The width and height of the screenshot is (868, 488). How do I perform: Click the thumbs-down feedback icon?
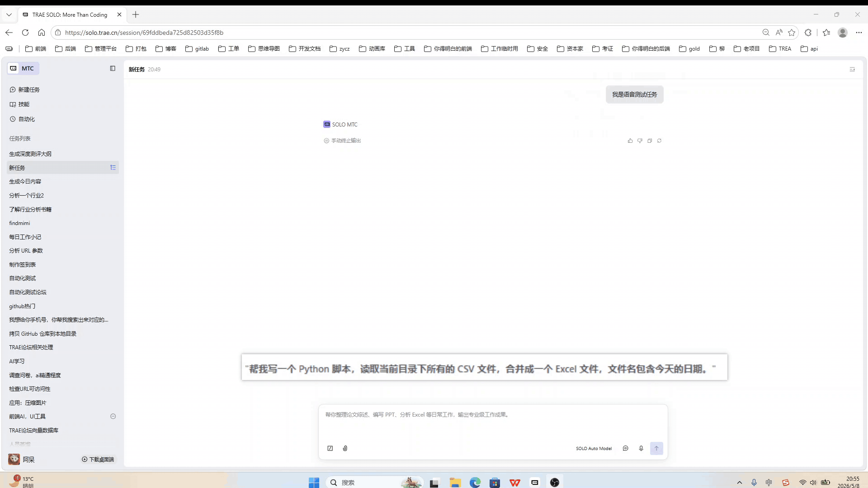[640, 141]
